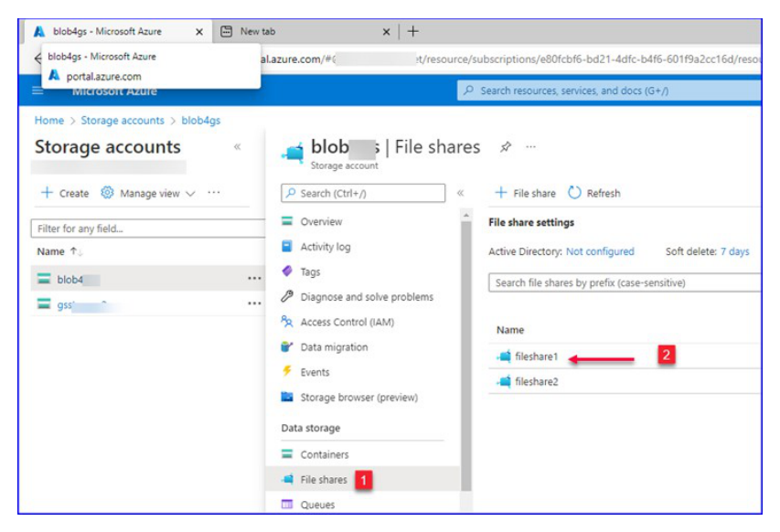The image size is (780, 532).
Task: Open Data migration menu item
Action: (334, 347)
